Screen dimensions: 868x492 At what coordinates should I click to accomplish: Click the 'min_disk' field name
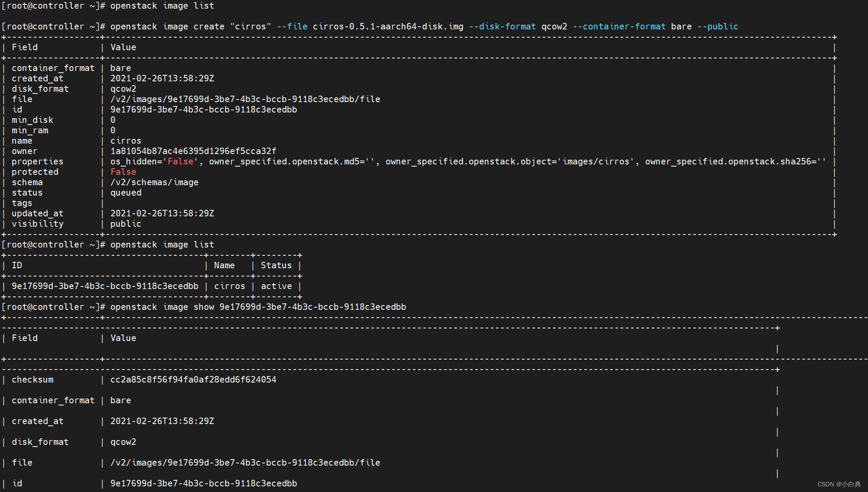32,120
